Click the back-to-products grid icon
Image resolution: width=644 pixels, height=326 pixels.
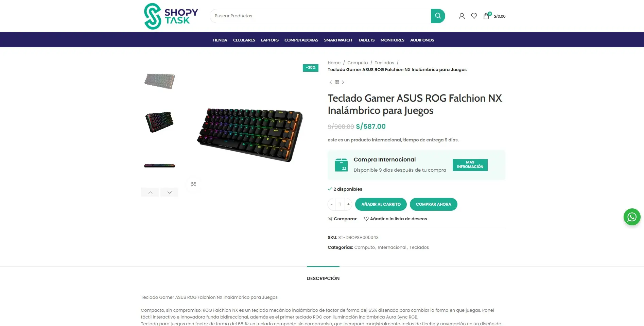337,82
